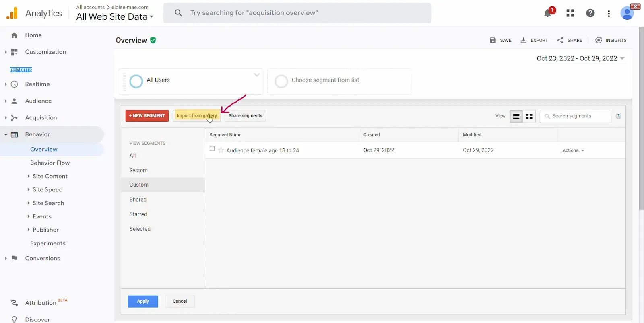Open the three-dot more options menu
Image resolution: width=644 pixels, height=323 pixels.
click(609, 14)
